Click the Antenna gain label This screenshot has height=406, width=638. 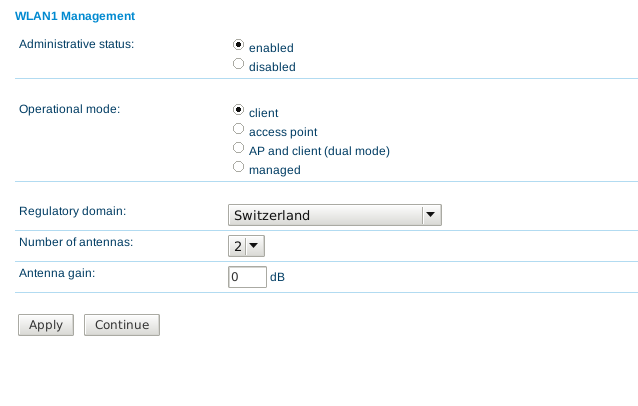[57, 273]
